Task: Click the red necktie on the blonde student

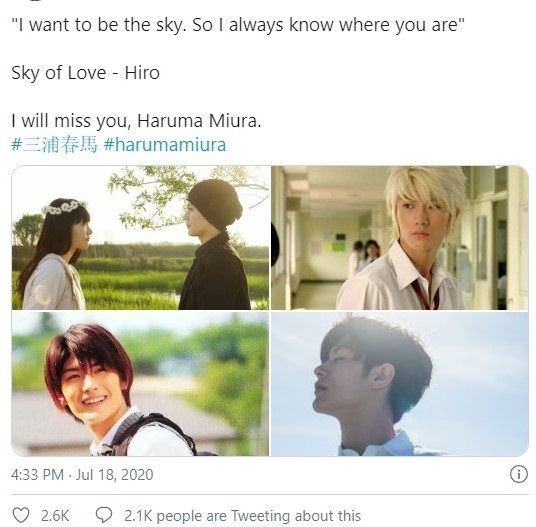Action: [x=424, y=294]
